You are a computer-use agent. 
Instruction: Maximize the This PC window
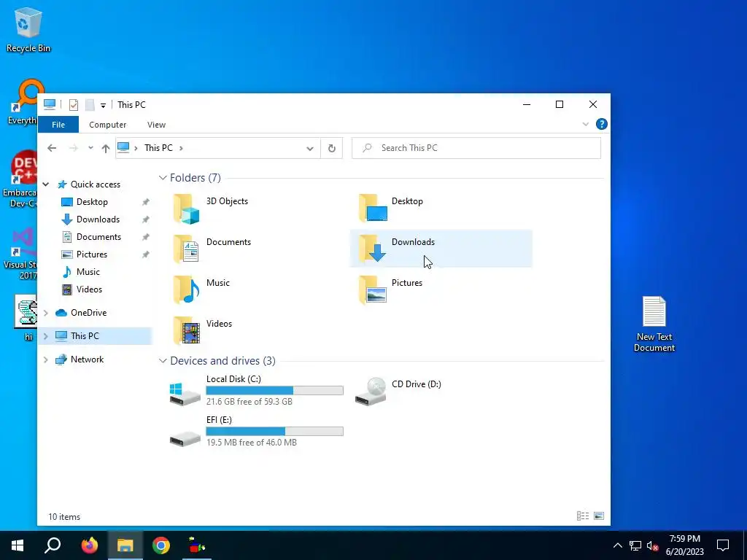(560, 104)
